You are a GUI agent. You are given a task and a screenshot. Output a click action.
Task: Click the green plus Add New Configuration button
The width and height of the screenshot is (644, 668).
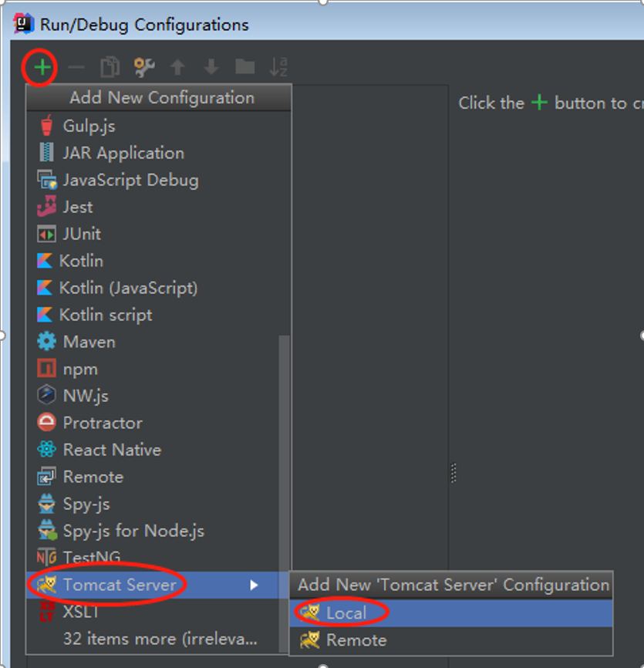[42, 67]
